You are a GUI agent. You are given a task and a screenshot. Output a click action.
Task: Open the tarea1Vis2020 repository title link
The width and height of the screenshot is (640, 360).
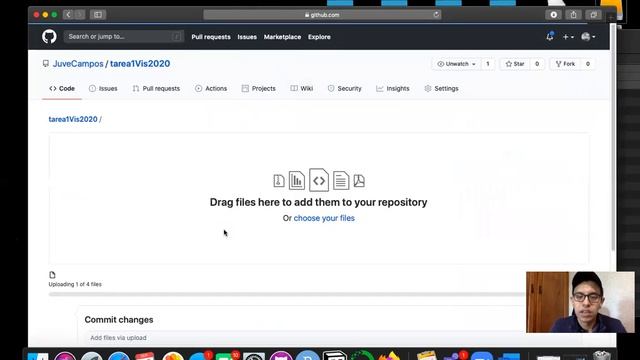(140, 64)
